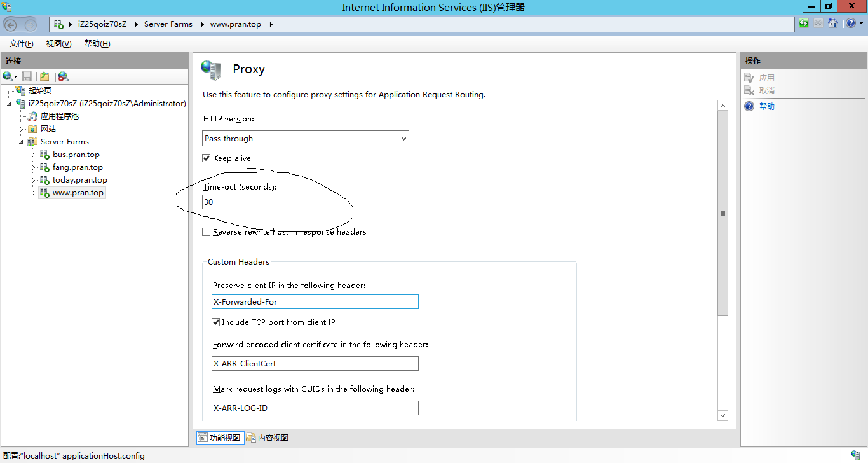
Task: Go to Home via house icon
Action: coord(832,24)
